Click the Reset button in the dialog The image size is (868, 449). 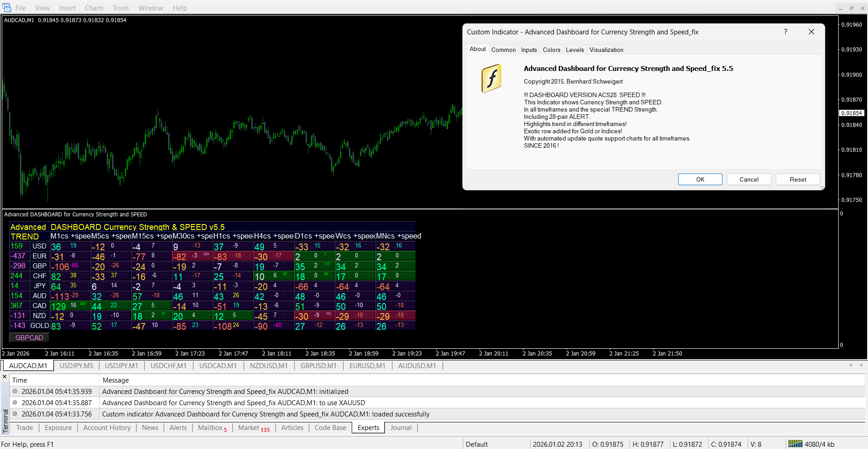797,179
